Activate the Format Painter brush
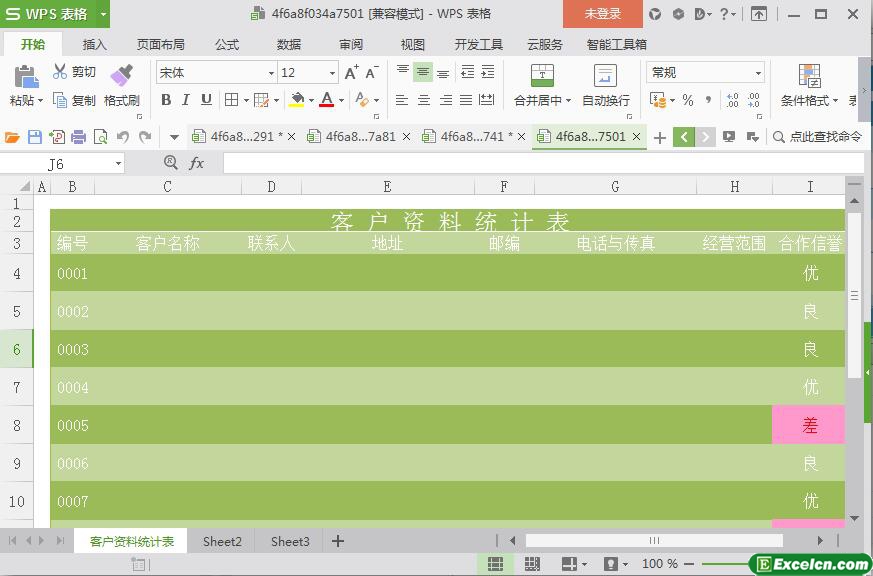 [x=121, y=76]
